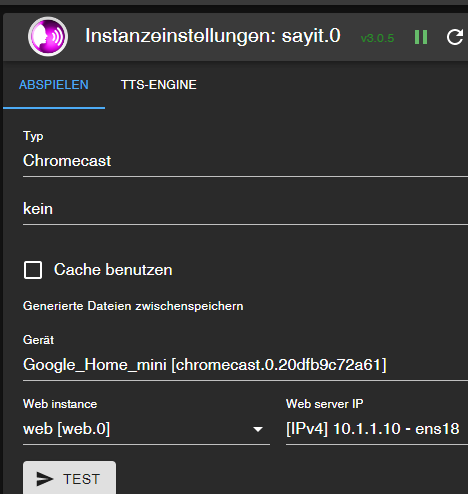Click the Web instance field label
Screen dimensions: 468x494
[x=60, y=404]
